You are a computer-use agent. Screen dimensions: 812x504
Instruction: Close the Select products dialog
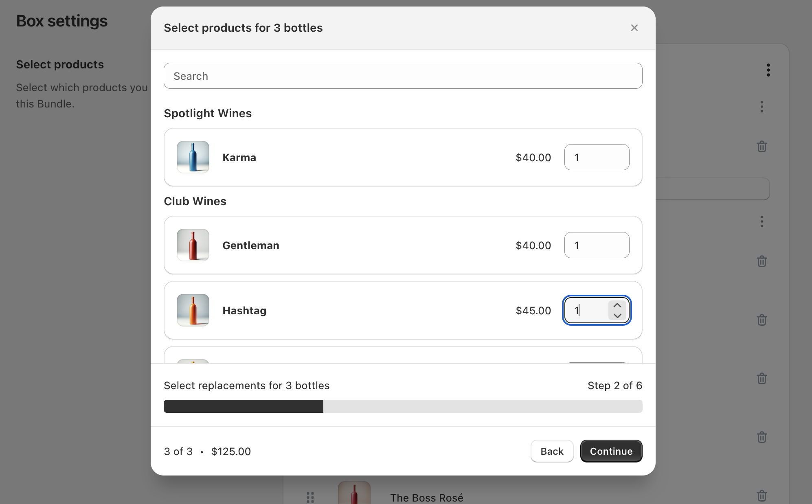point(634,28)
